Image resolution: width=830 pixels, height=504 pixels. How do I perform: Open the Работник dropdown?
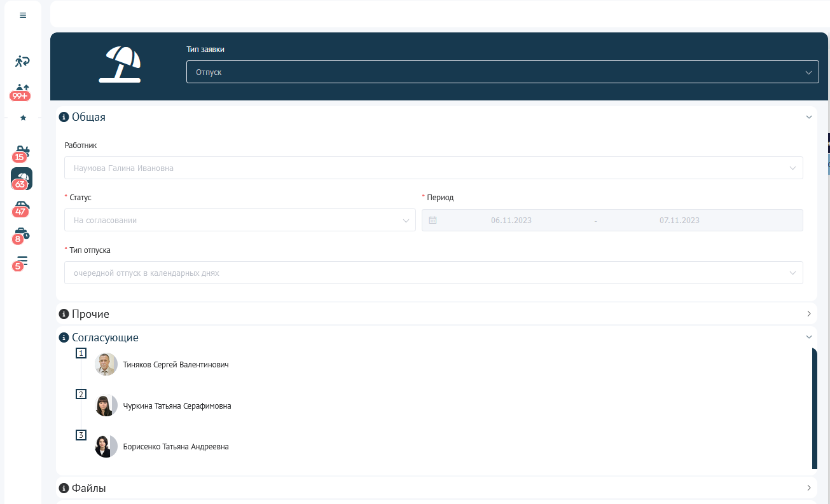click(x=433, y=168)
